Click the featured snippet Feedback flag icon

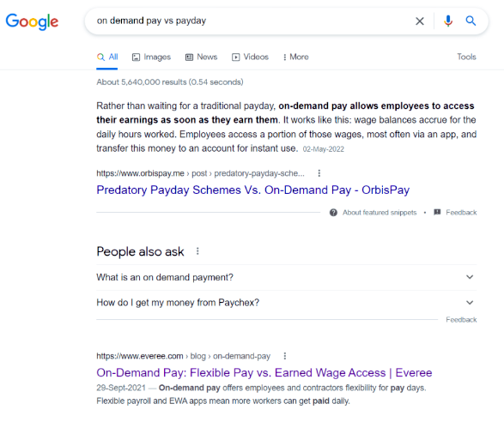(x=437, y=212)
